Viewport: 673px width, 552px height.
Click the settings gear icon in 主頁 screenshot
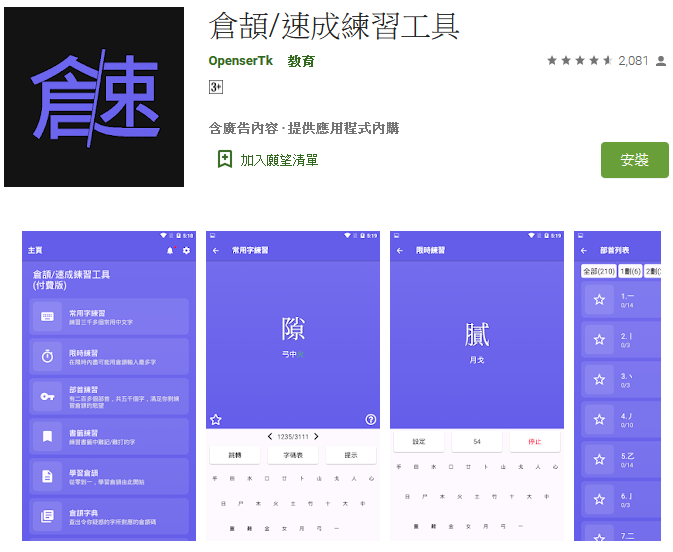pyautogui.click(x=186, y=250)
